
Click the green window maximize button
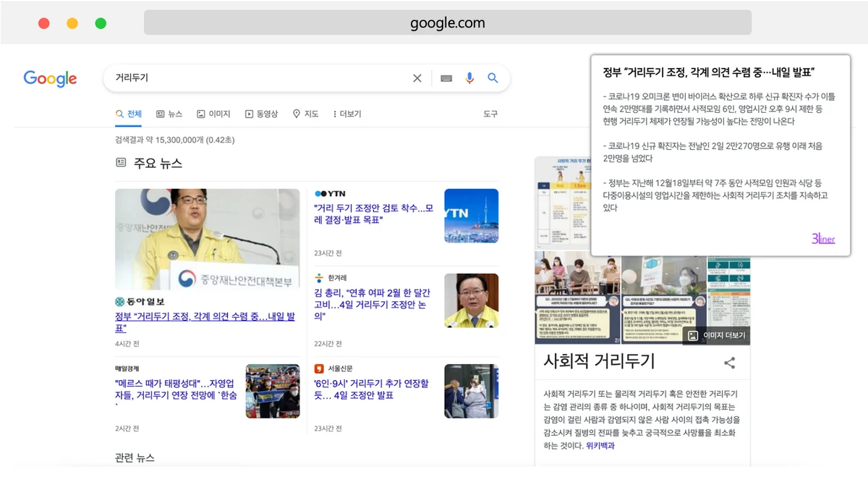click(101, 23)
